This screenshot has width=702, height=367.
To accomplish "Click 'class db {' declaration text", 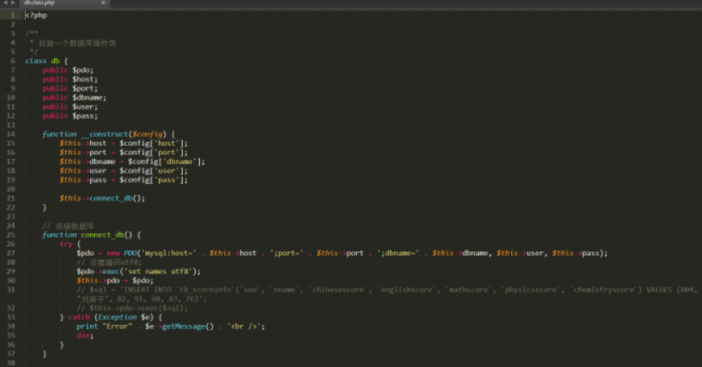I will coord(47,61).
